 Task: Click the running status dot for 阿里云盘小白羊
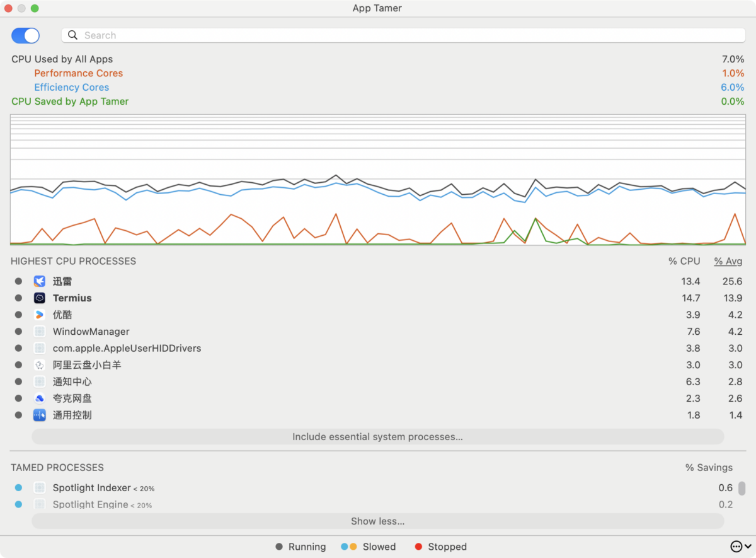[x=18, y=364]
